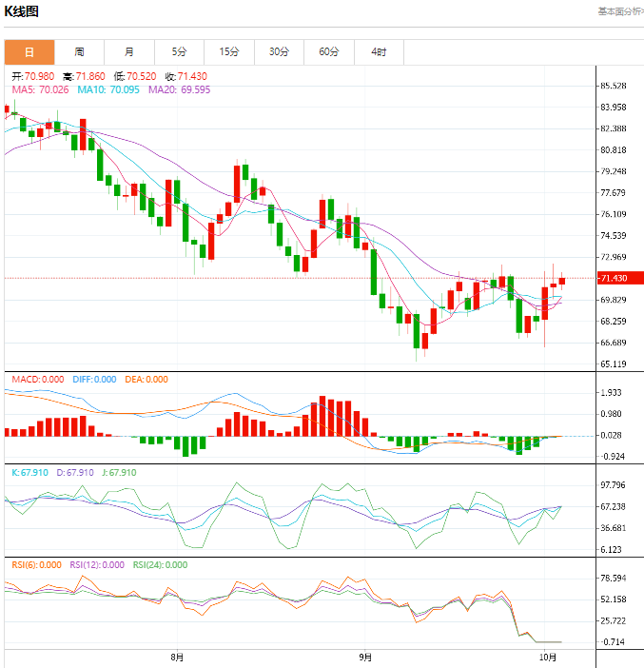Click the MA10: 70.095 legend label
Screen dimensions: 644x668
tap(108, 89)
